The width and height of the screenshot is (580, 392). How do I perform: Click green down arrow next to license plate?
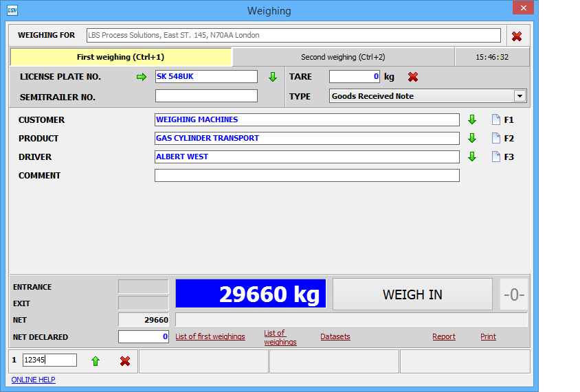272,77
